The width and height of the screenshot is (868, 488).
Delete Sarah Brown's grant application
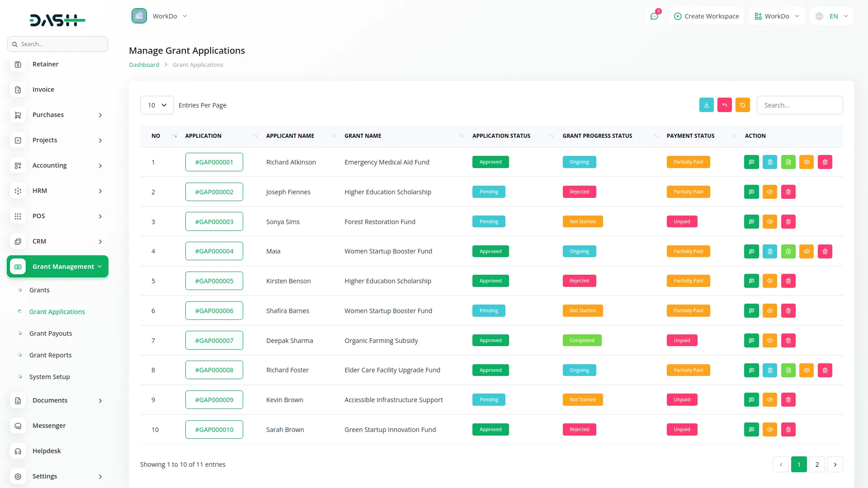click(788, 429)
